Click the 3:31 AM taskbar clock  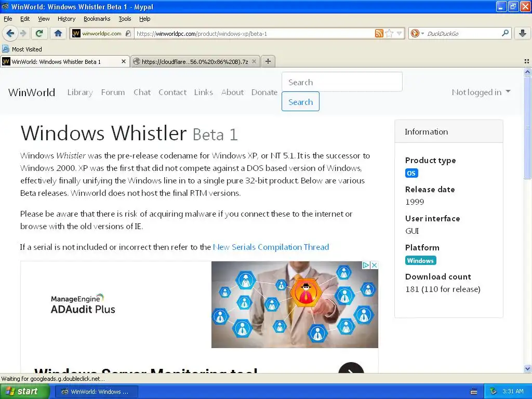pyautogui.click(x=513, y=391)
